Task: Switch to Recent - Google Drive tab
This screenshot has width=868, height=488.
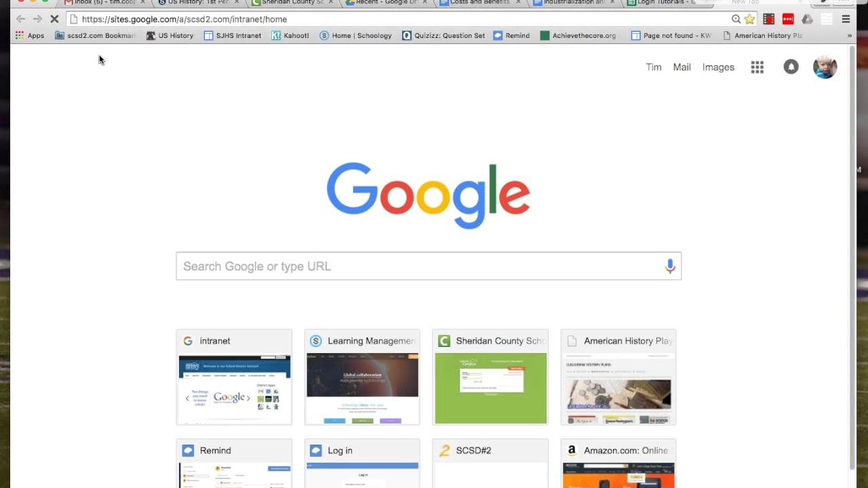Action: click(x=386, y=3)
